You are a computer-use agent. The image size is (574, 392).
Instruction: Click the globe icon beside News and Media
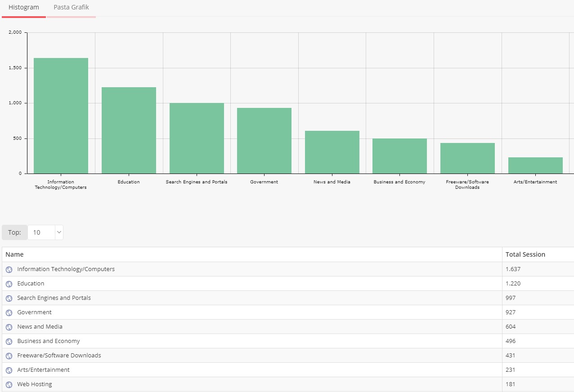click(x=9, y=327)
